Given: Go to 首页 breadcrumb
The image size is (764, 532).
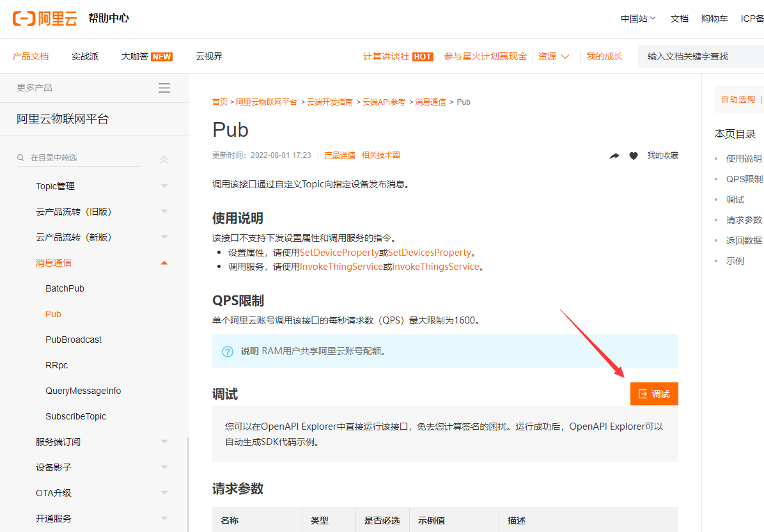Looking at the screenshot, I should (220, 102).
